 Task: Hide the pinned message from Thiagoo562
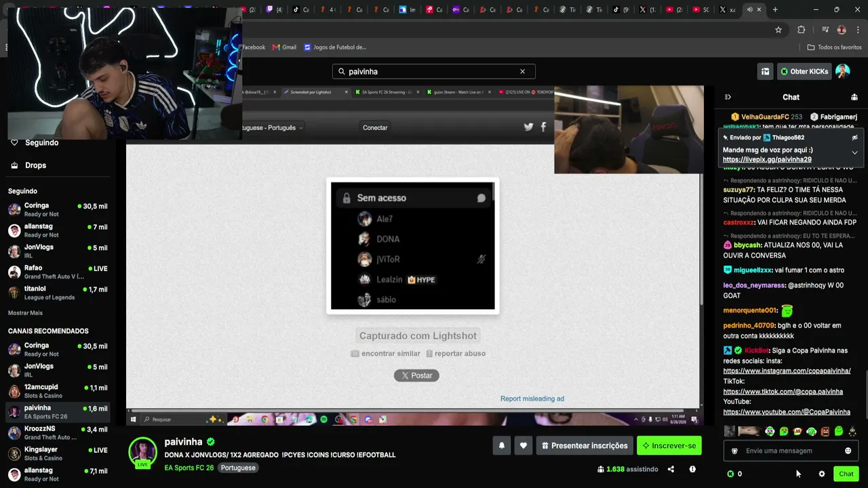(854, 138)
